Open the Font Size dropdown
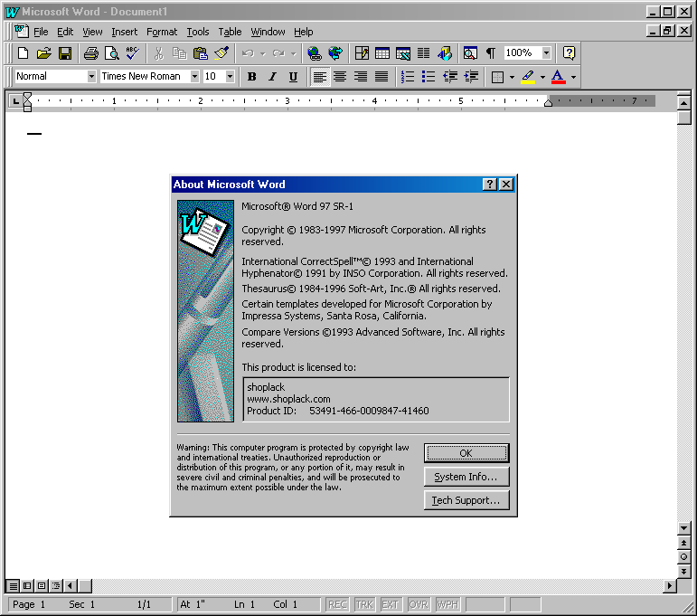 point(230,77)
